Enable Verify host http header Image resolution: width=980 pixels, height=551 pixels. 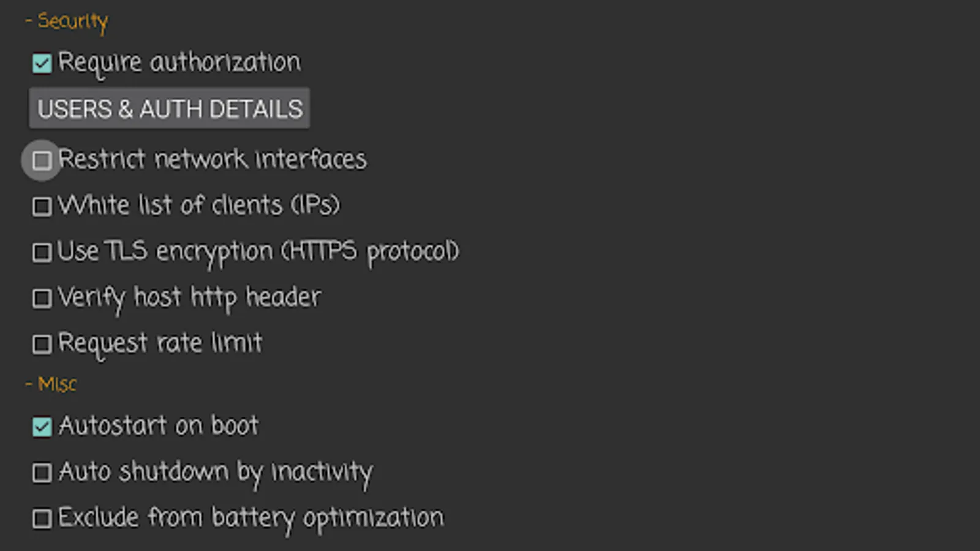42,298
